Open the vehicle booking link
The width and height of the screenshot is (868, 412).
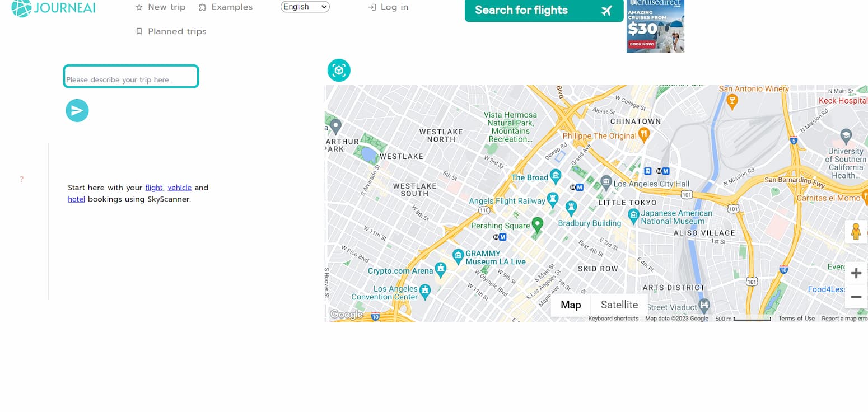180,188
